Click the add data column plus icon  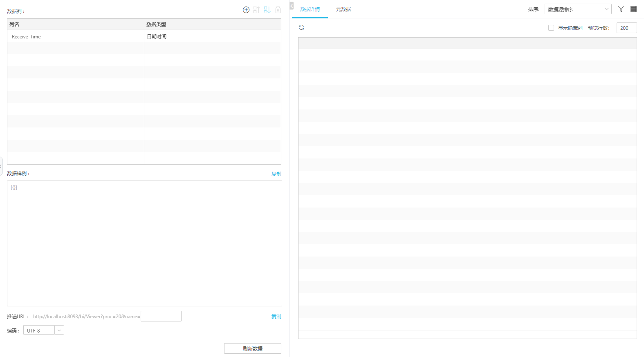(246, 10)
